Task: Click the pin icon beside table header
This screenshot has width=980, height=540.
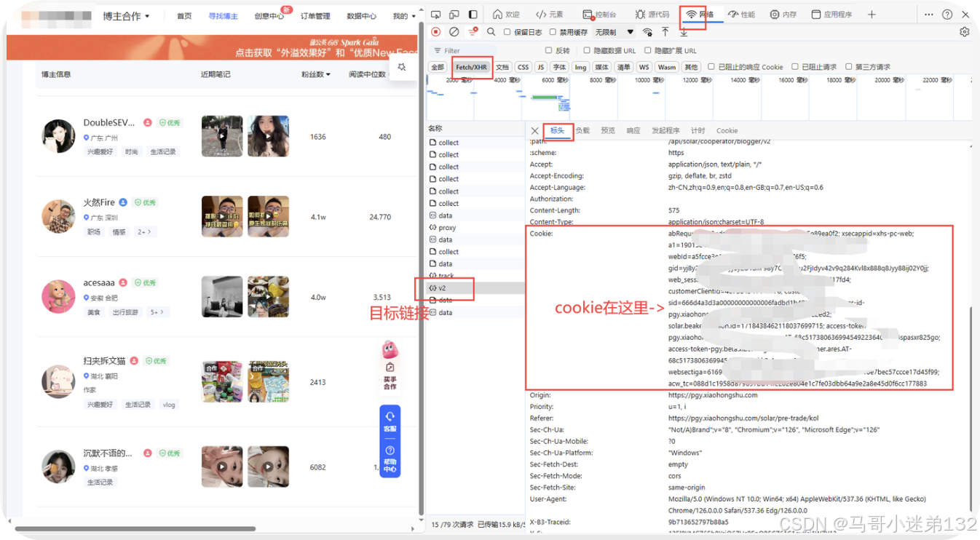Action: click(x=401, y=68)
